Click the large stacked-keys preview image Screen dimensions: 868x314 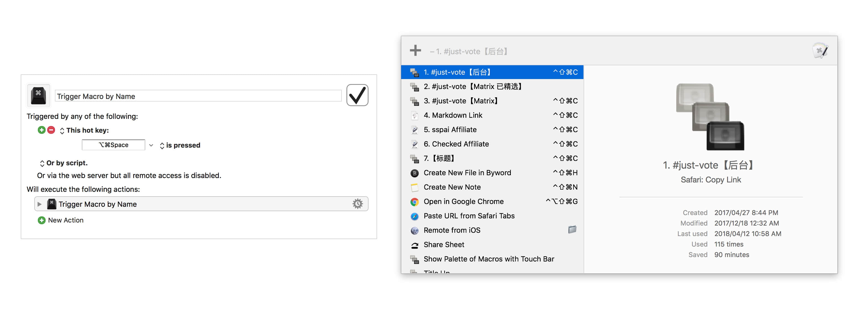710,117
